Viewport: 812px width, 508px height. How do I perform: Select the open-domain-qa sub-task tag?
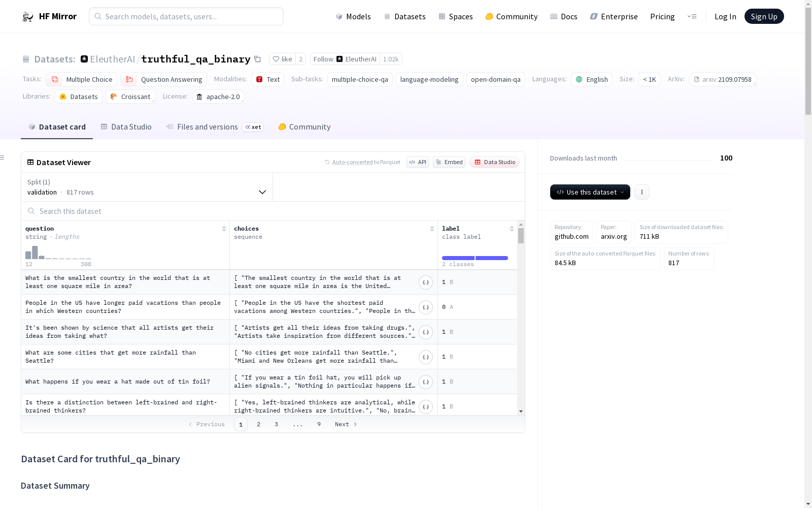496,79
